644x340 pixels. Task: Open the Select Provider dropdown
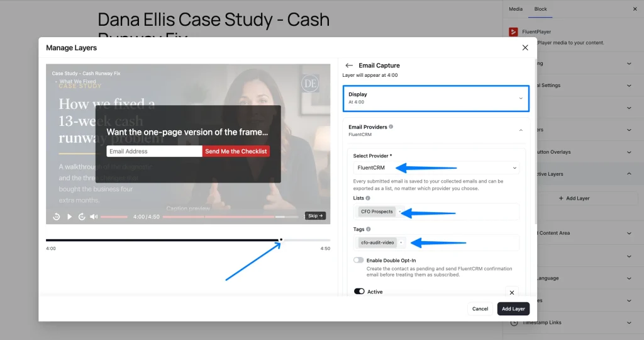tap(436, 167)
